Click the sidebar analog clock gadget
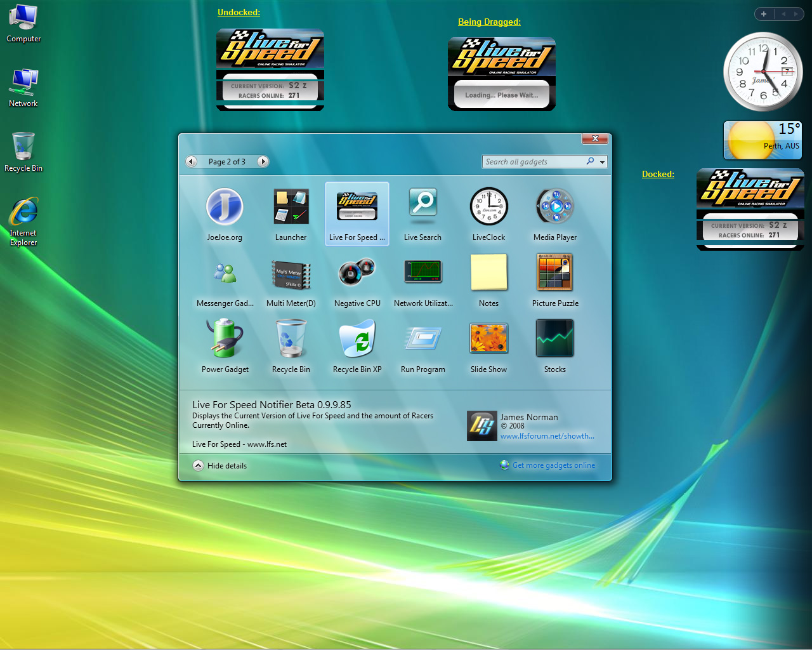 763,72
